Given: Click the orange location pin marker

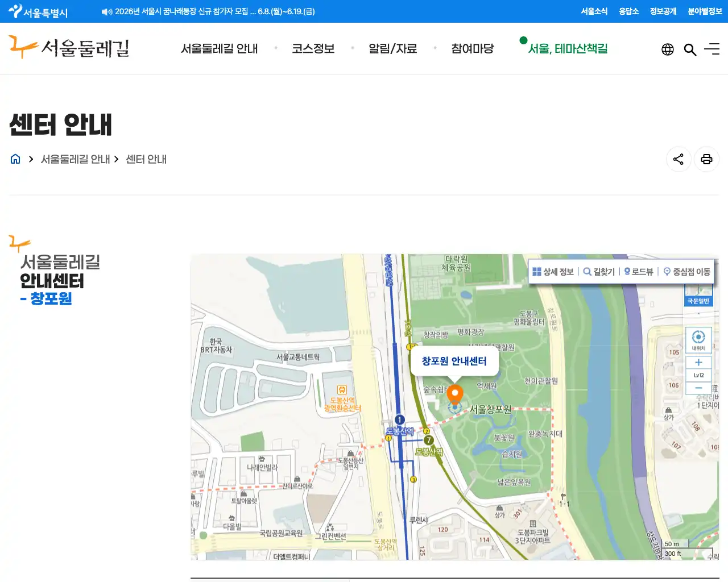Looking at the screenshot, I should click(454, 394).
